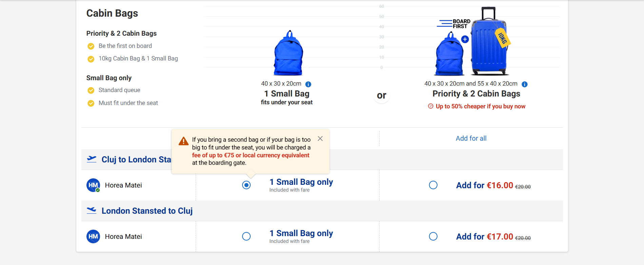Image resolution: width=644 pixels, height=265 pixels.
Task: Choose Small Bag only radio for London to Cluj
Action: pos(247,236)
